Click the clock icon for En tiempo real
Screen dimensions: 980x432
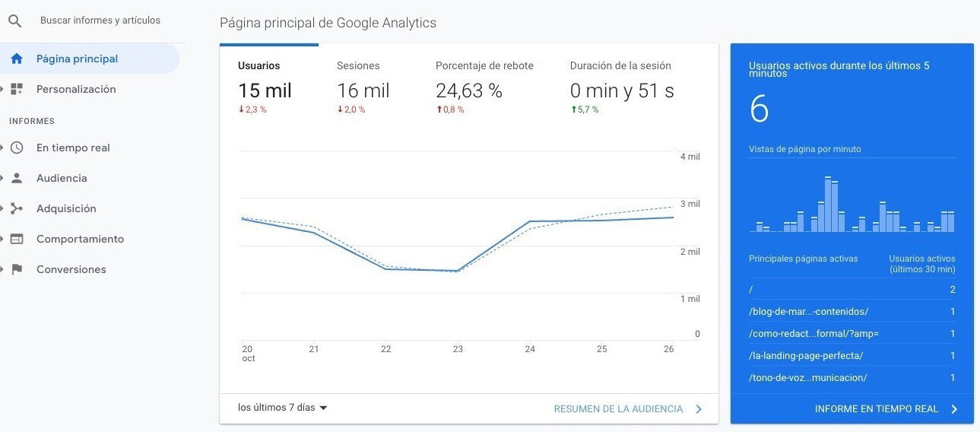17,148
